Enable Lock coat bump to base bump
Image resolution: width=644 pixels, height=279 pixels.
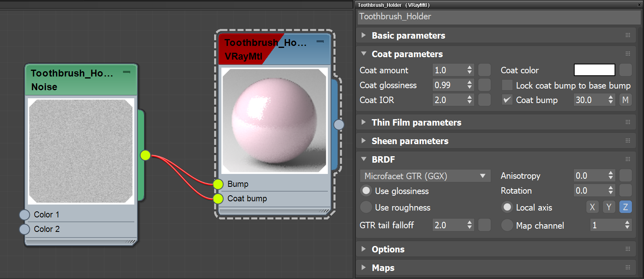tap(507, 85)
